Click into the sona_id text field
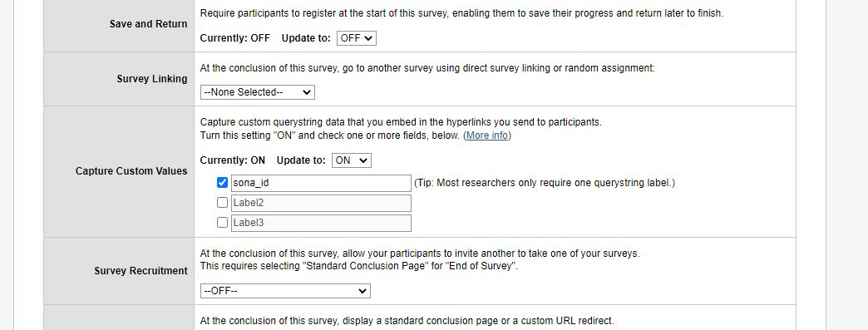Screen dimensions: 868x330 coord(321,183)
